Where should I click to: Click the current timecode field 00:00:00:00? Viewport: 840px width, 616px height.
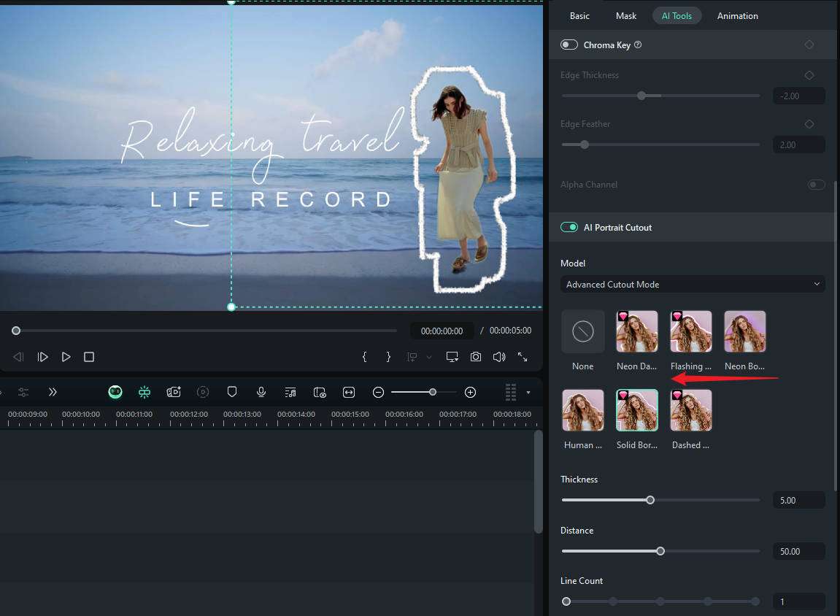[x=442, y=331]
